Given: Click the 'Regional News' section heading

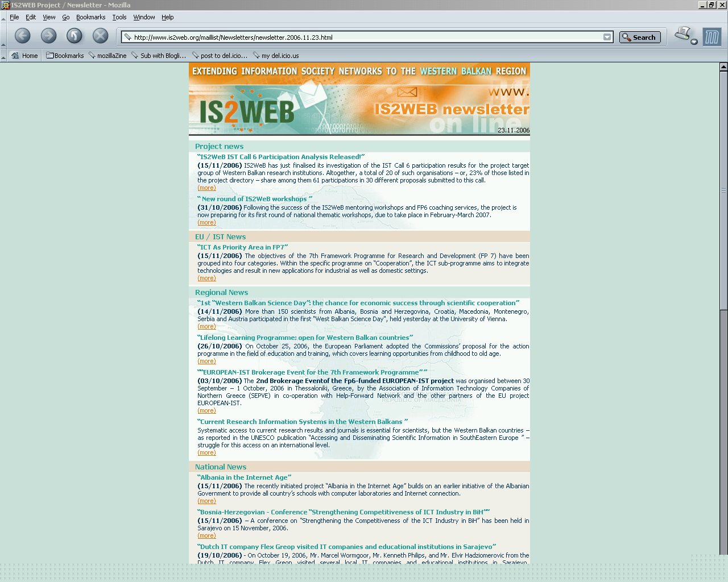Looking at the screenshot, I should coord(221,293).
